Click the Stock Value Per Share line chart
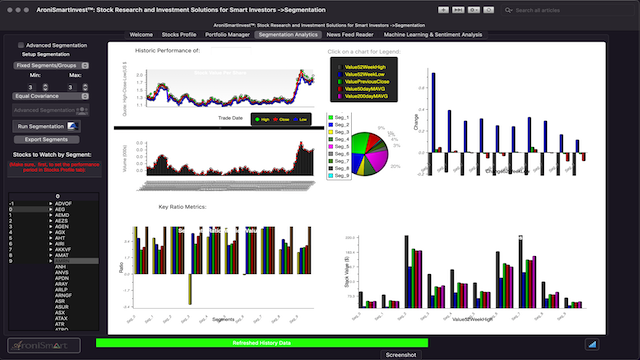 tap(230, 88)
